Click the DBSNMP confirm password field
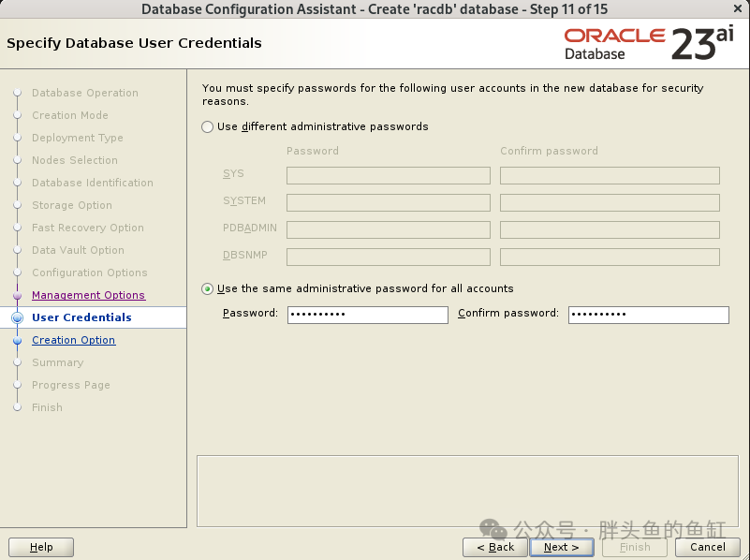The width and height of the screenshot is (750, 560). (610, 257)
